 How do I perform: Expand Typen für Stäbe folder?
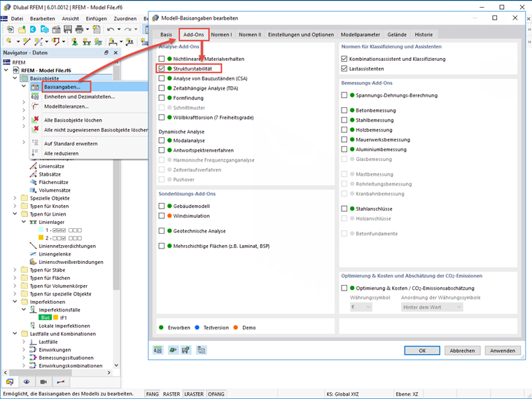(x=15, y=270)
